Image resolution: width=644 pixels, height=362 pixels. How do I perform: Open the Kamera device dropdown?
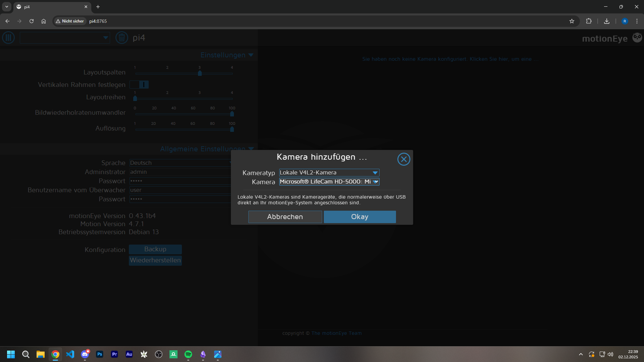tap(329, 182)
